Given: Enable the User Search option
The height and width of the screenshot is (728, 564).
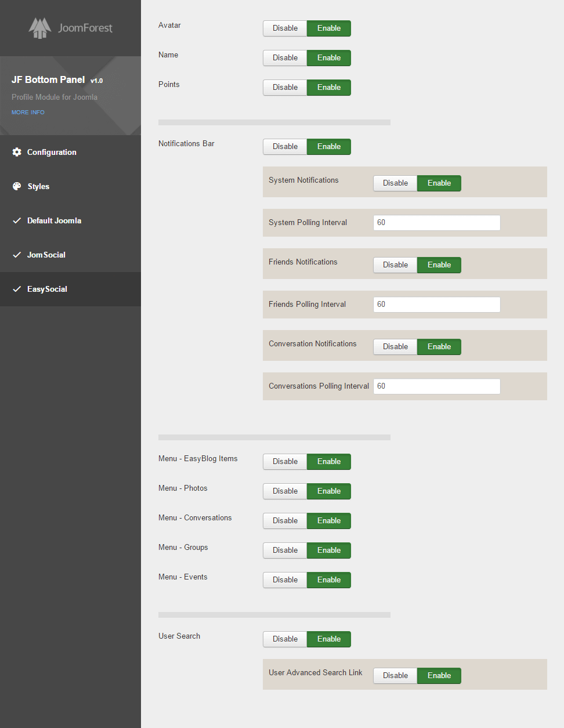Looking at the screenshot, I should coord(328,639).
